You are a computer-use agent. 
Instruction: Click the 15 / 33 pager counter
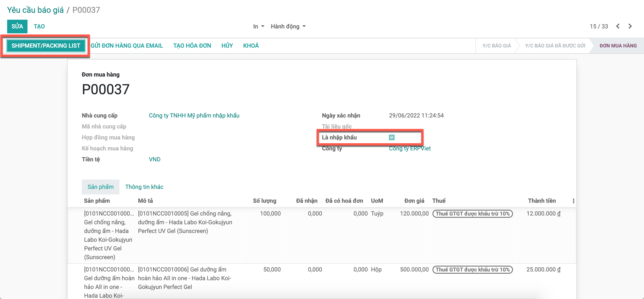[x=599, y=26]
